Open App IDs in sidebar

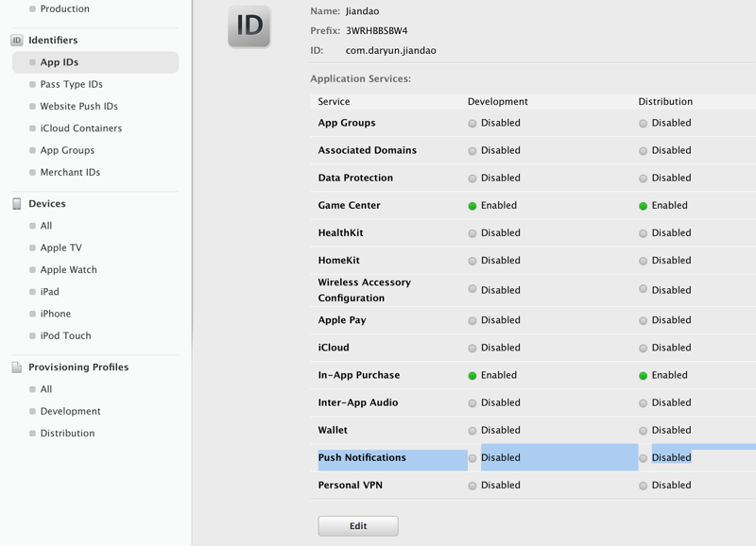[x=60, y=62]
